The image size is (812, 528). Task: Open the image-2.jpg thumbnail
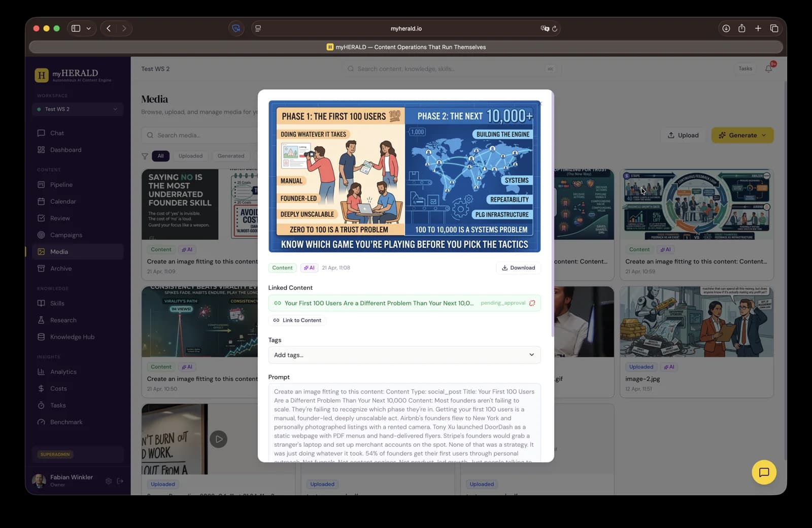click(696, 321)
